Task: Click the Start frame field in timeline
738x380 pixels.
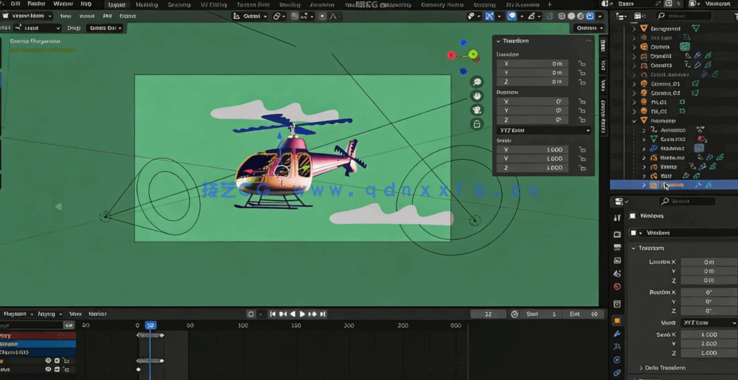Action: (542, 314)
